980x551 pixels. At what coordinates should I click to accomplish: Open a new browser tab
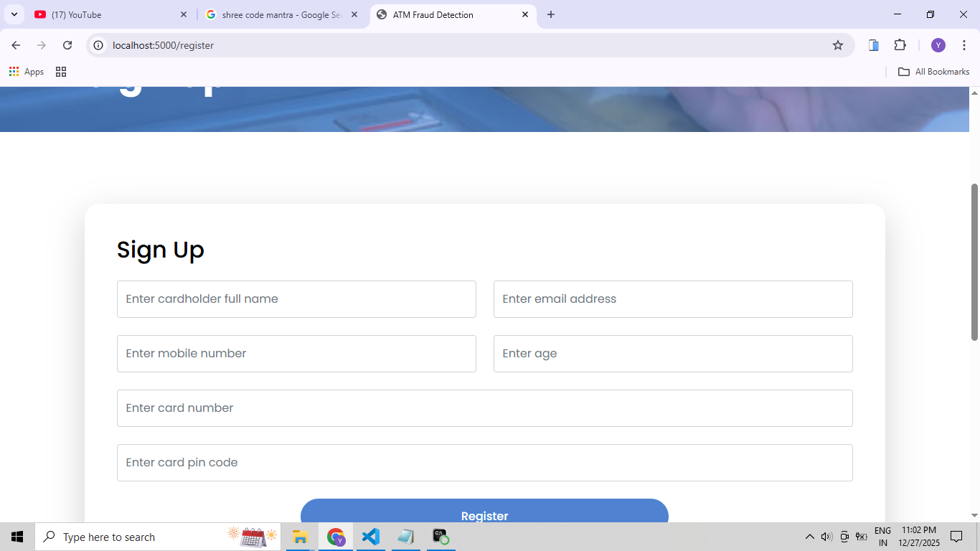[x=551, y=14]
